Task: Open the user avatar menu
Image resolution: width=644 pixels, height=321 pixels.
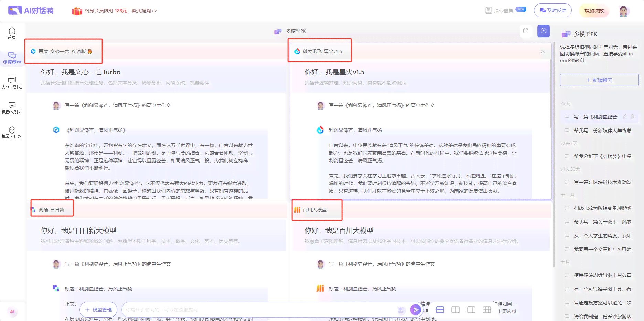Action: (624, 11)
